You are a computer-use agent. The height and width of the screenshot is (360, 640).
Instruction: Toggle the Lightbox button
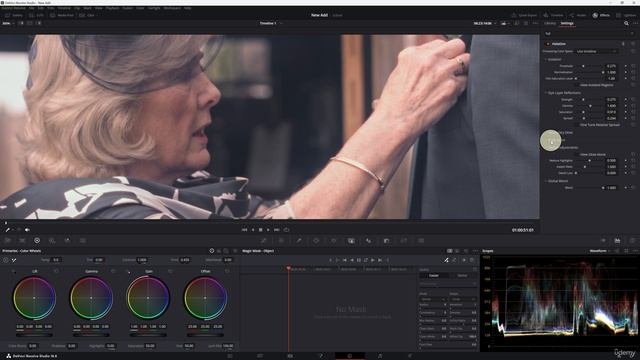pyautogui.click(x=626, y=15)
